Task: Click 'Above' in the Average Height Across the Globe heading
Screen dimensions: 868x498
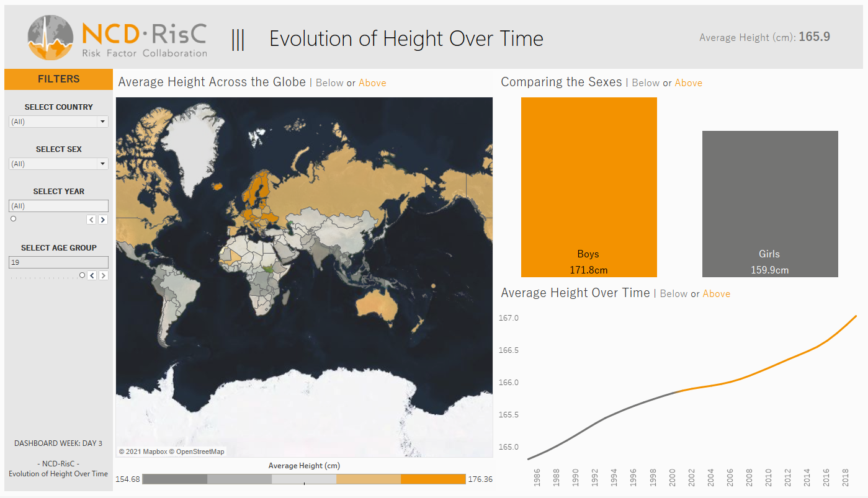Action: click(x=372, y=83)
